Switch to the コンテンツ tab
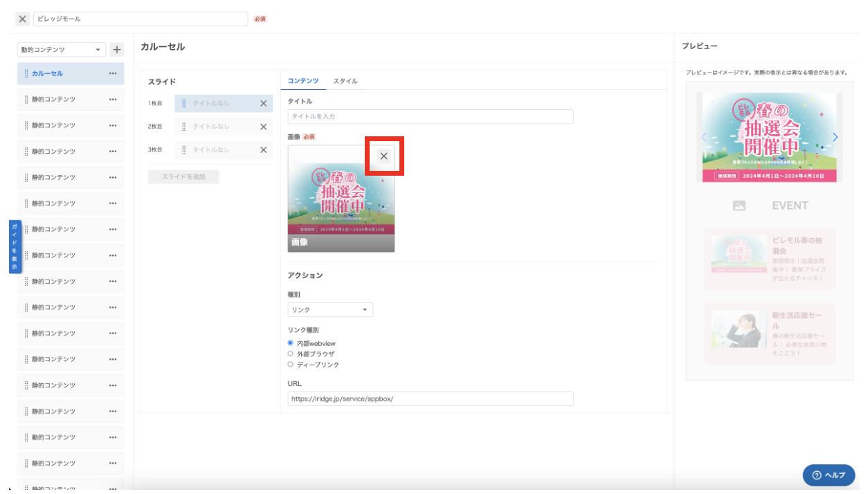The width and height of the screenshot is (868, 494). point(303,81)
